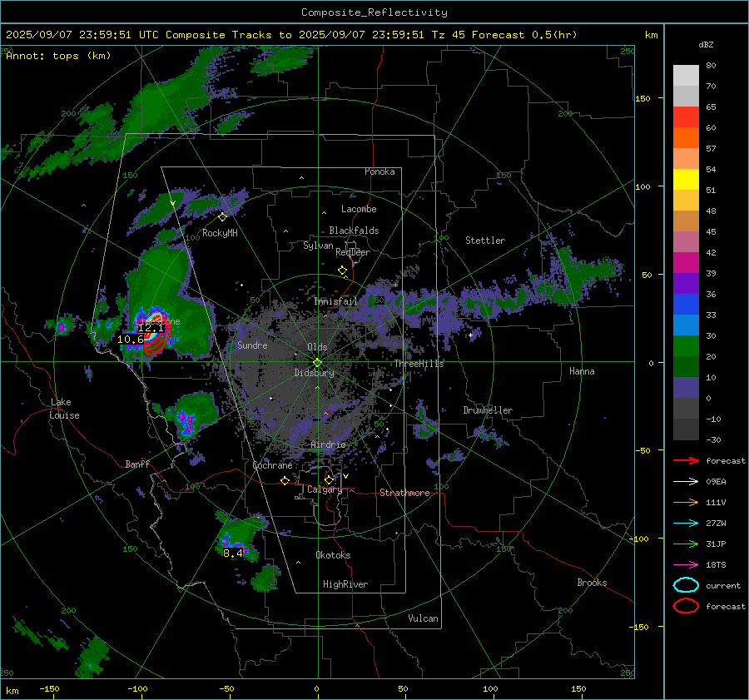Click the dBZ legend heading
749x700 pixels.
point(706,45)
